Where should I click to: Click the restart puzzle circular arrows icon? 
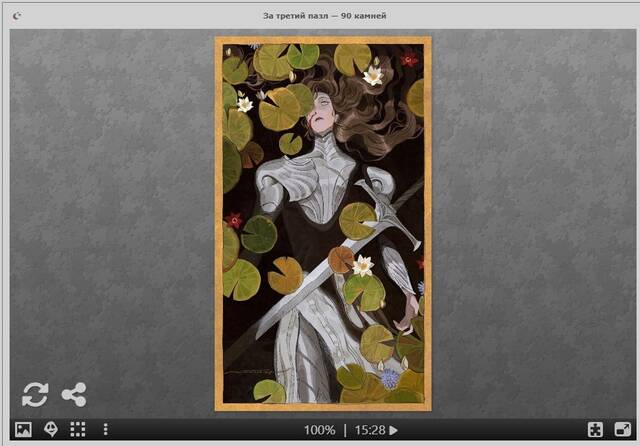point(34,394)
